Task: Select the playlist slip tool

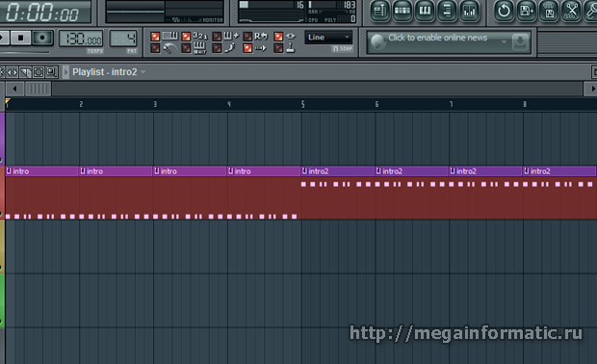Action: click(x=13, y=71)
